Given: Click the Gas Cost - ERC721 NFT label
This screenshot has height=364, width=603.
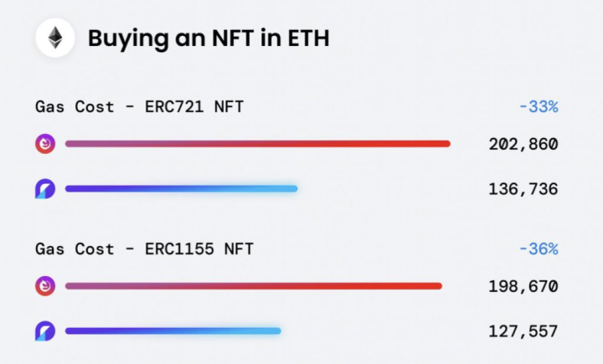Looking at the screenshot, I should point(139,106).
